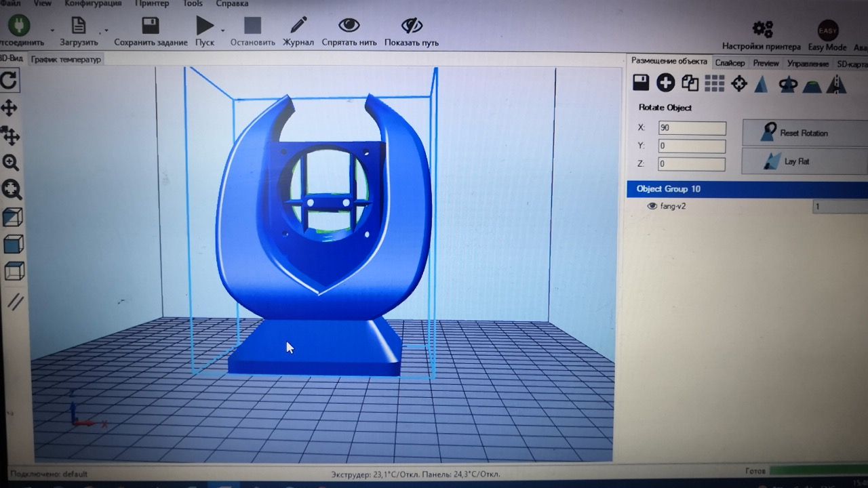Open the Принтер menu
The width and height of the screenshot is (868, 488).
(x=152, y=3)
